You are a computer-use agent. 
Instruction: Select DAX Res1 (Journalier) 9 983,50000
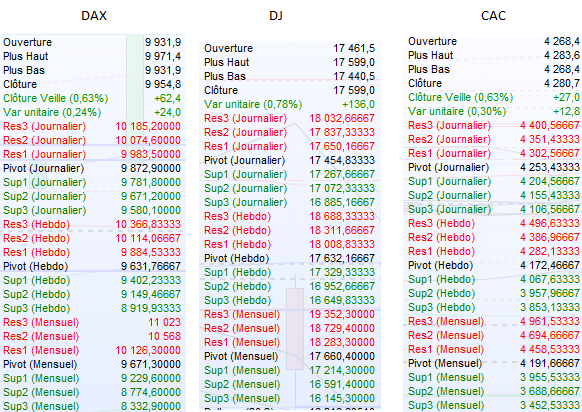pos(92,154)
